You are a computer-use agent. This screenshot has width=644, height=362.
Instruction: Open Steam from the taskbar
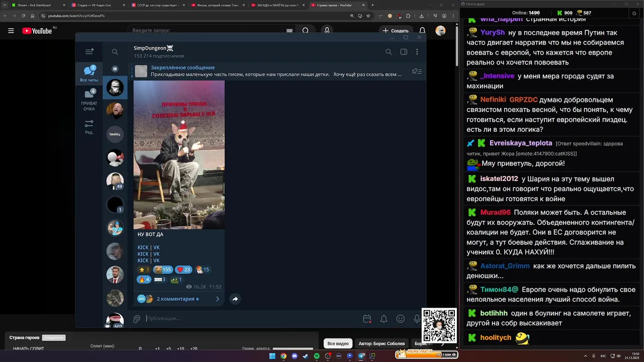point(305,356)
